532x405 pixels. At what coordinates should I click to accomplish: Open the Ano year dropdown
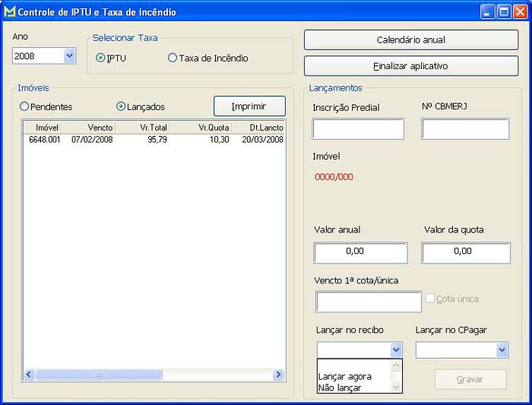pyautogui.click(x=69, y=55)
